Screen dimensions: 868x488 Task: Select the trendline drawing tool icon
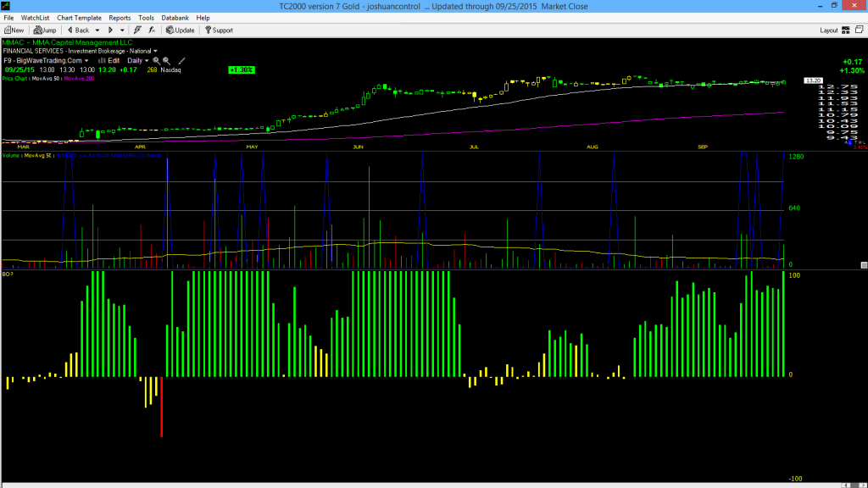[181, 61]
